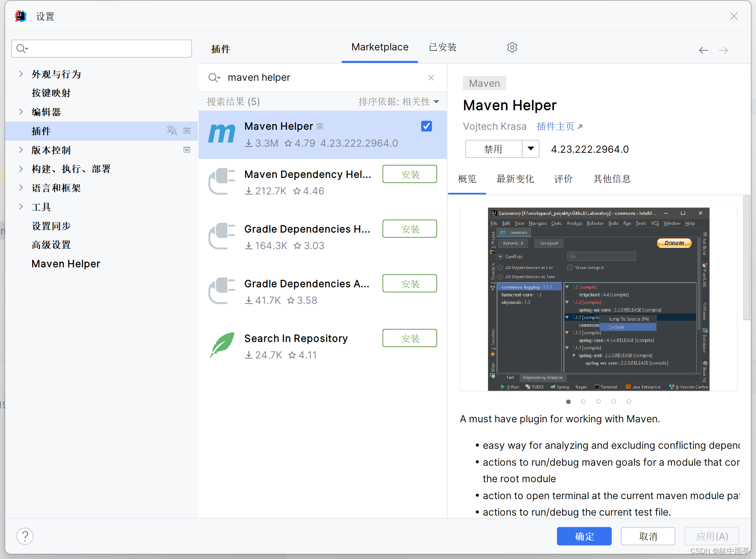
Task: Clear the maven helper search text
Action: (431, 78)
